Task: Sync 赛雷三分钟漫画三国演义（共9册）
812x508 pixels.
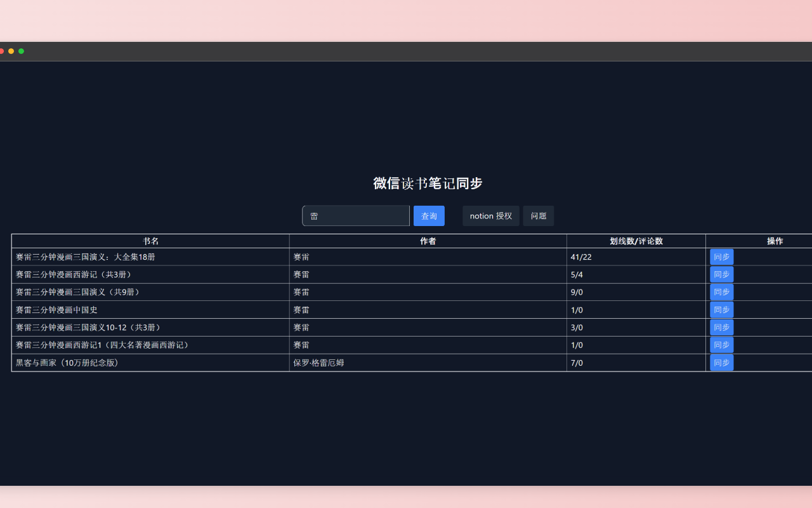Action: (722, 292)
